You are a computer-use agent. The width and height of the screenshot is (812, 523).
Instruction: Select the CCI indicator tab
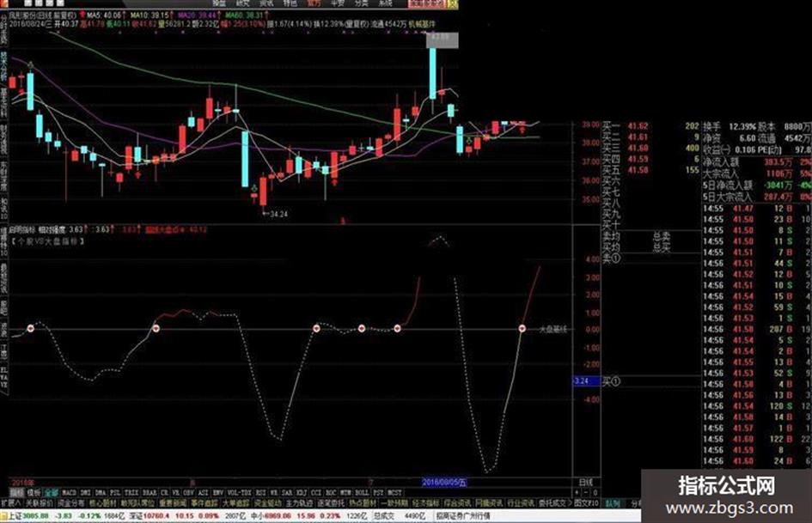pyautogui.click(x=315, y=492)
